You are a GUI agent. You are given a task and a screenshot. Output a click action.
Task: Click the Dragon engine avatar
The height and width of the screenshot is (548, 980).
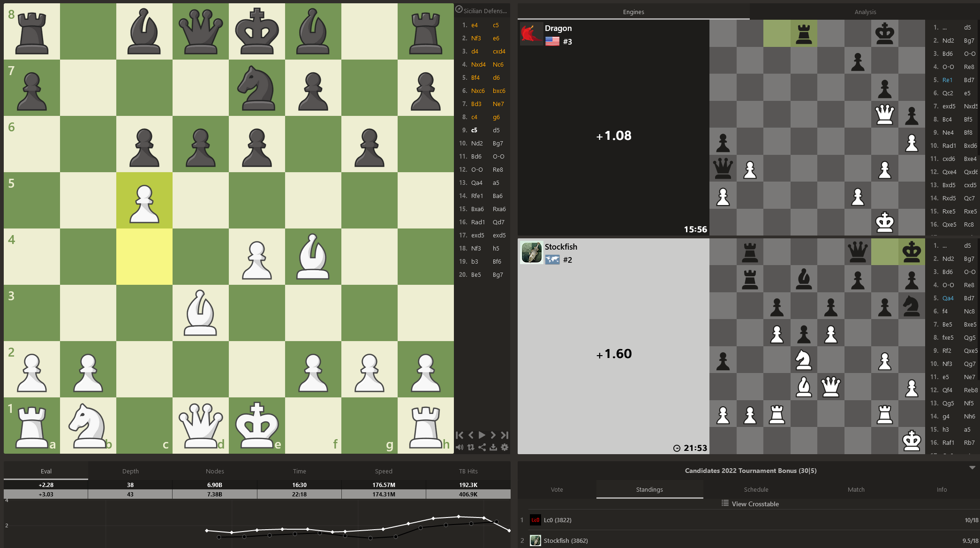531,33
